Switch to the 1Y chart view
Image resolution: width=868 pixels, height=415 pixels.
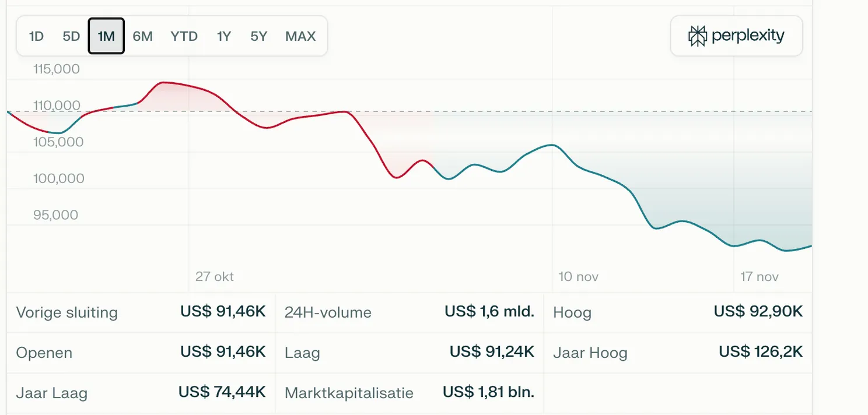pyautogui.click(x=224, y=36)
